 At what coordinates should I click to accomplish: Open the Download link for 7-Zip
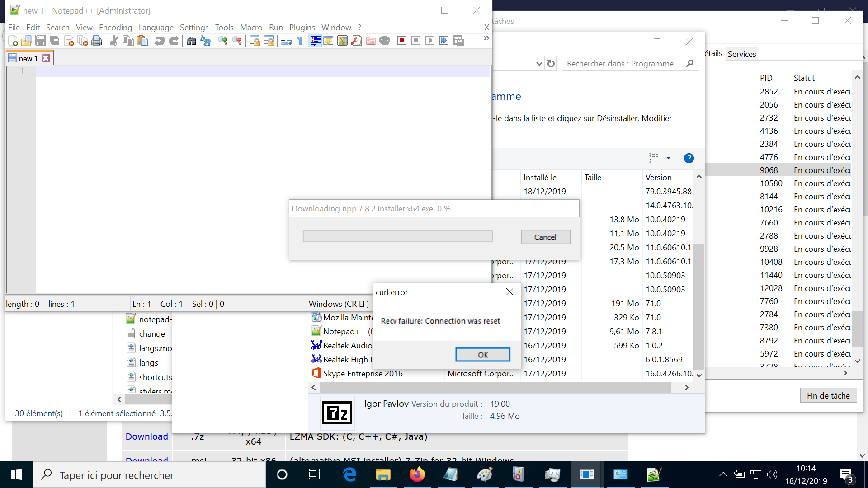(146, 436)
